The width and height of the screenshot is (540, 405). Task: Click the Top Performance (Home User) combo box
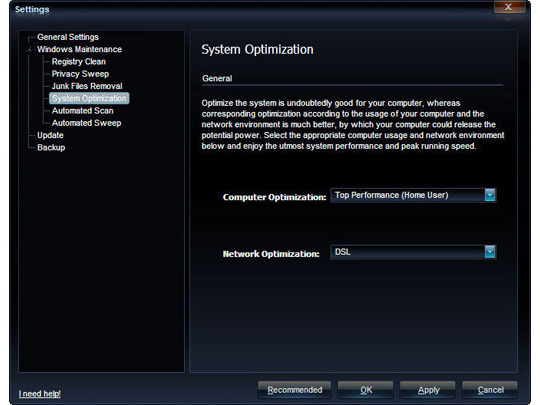click(413, 195)
